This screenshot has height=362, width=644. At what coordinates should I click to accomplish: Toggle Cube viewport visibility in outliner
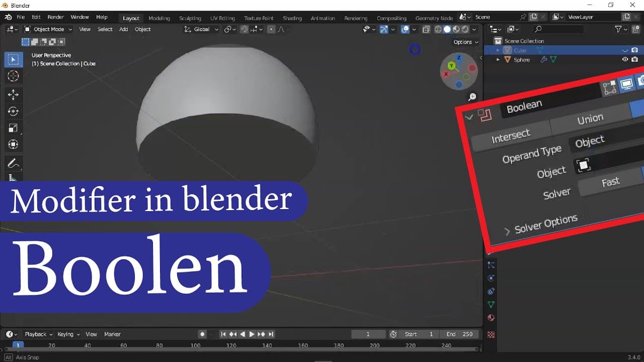[625, 50]
